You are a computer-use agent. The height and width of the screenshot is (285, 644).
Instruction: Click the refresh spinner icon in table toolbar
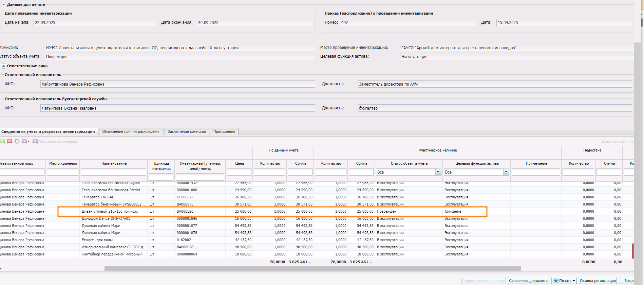click(17, 141)
